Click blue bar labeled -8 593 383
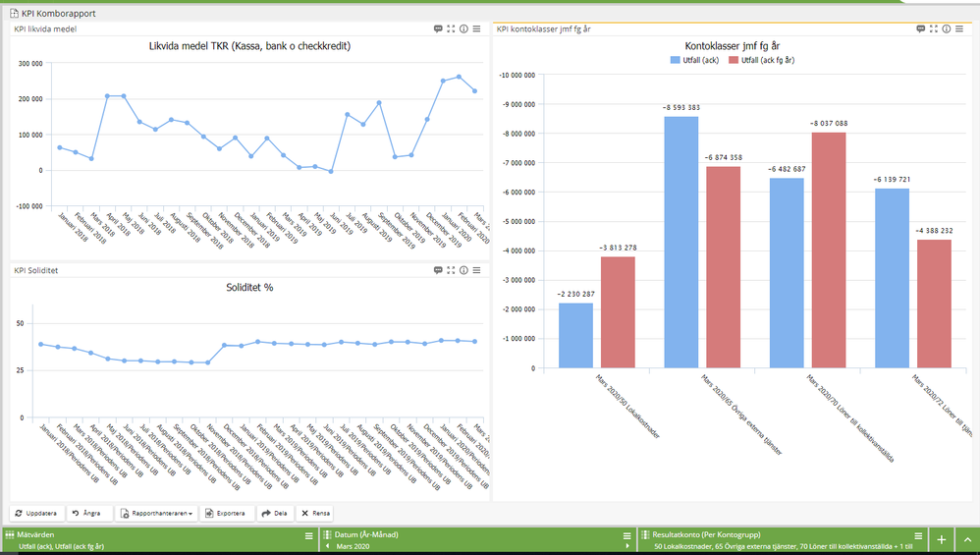 click(x=681, y=243)
